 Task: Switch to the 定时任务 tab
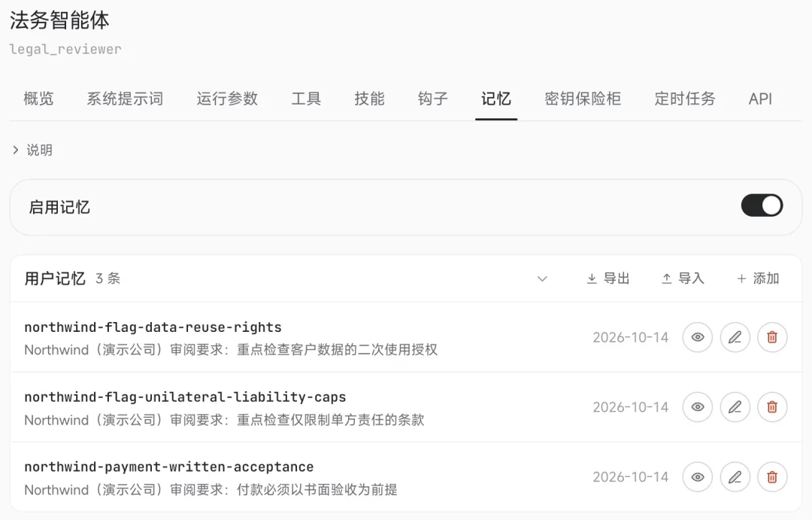coord(685,99)
